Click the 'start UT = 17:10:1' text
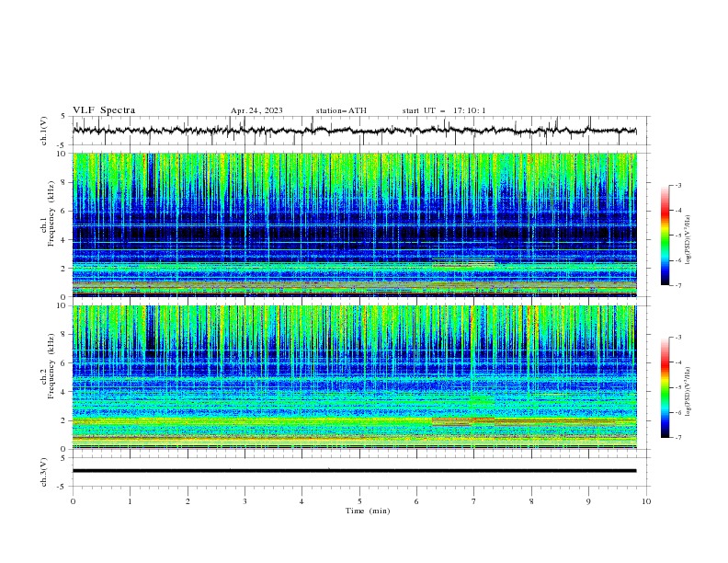 coord(444,110)
